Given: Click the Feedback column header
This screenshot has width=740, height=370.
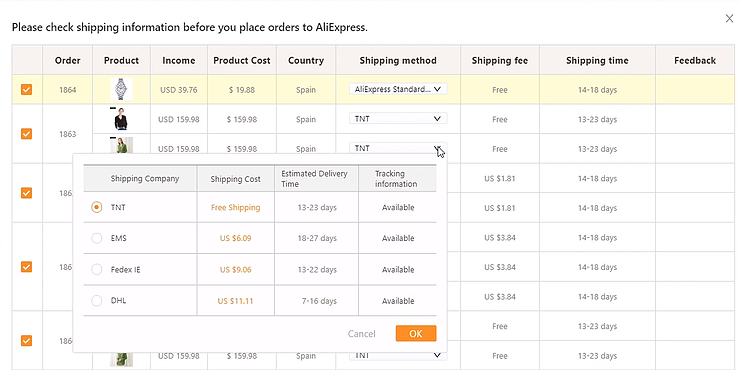Looking at the screenshot, I should tap(695, 60).
